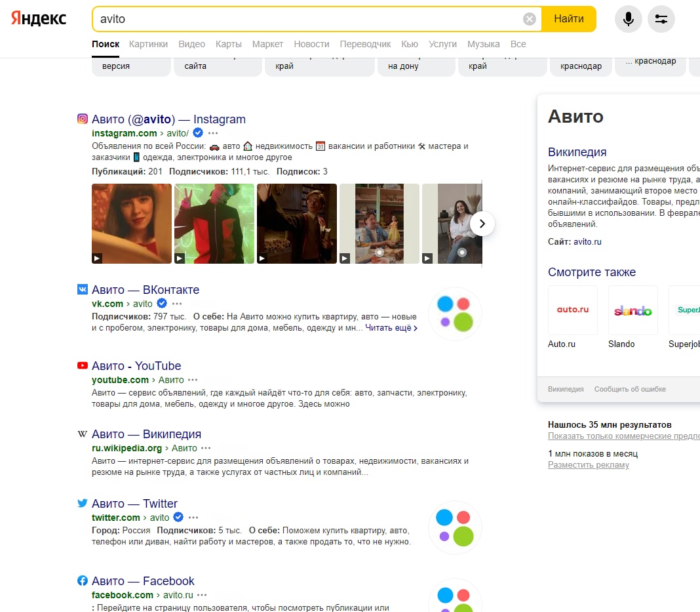Open the three-dot menu for youtube.com result
This screenshot has height=612, width=700.
click(x=193, y=380)
